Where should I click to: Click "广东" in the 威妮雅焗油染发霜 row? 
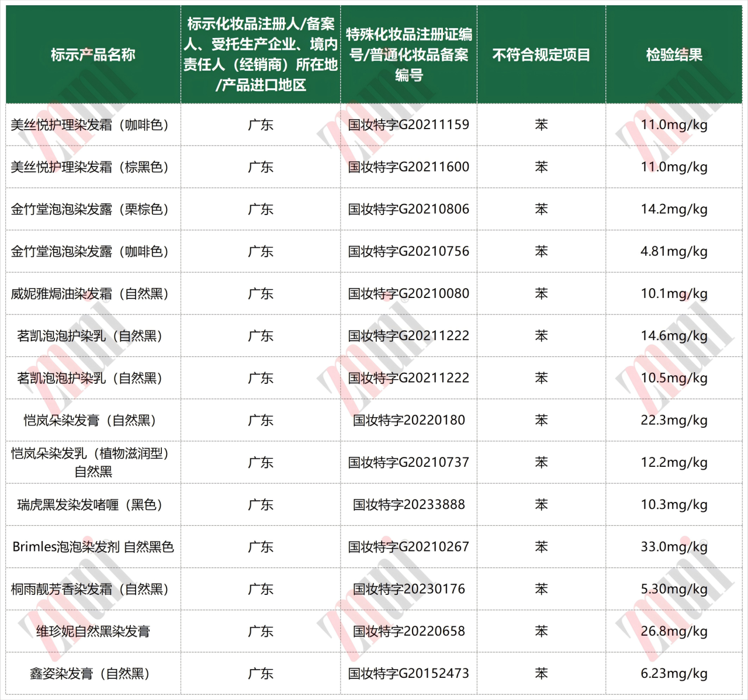(x=261, y=293)
